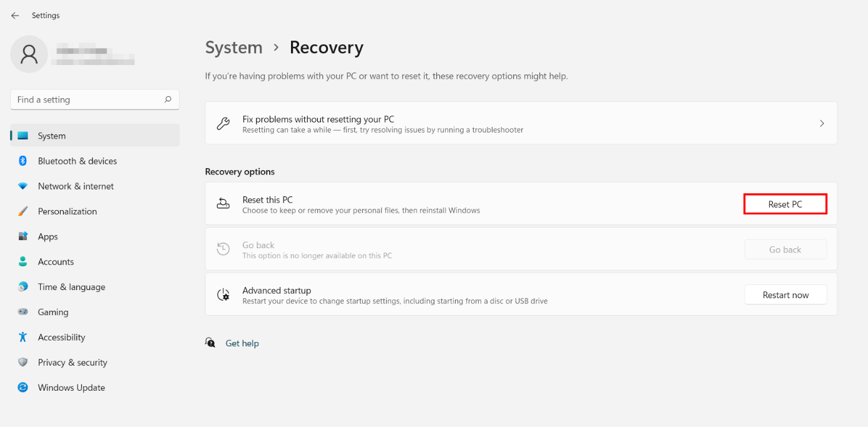Click the user profile avatar icon
This screenshot has height=427, width=868.
(x=29, y=54)
